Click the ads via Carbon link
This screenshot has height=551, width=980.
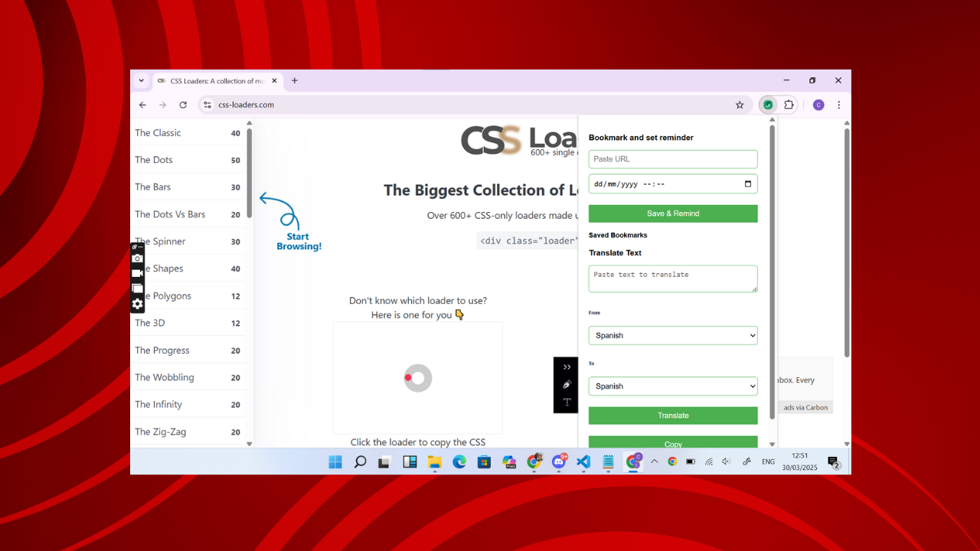(x=805, y=407)
